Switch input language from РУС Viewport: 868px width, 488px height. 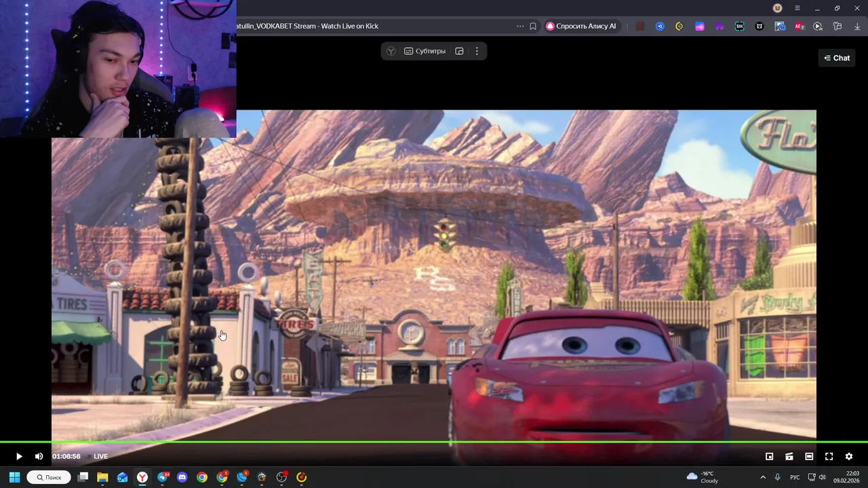click(x=795, y=477)
